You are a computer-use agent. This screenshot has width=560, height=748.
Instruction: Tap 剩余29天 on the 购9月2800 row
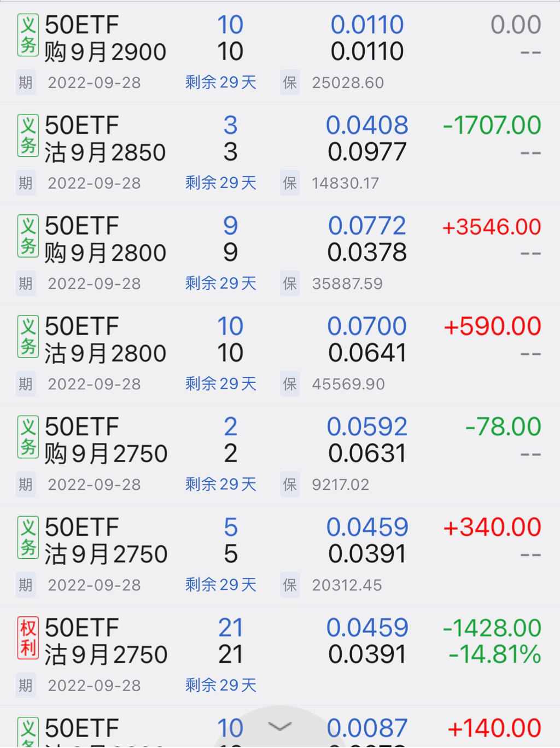tap(221, 283)
